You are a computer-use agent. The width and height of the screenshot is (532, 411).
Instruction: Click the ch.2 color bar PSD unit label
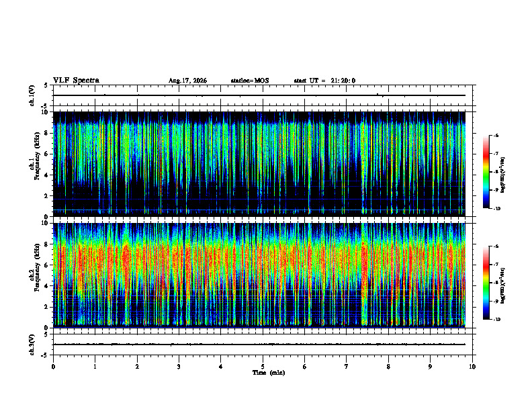point(503,285)
